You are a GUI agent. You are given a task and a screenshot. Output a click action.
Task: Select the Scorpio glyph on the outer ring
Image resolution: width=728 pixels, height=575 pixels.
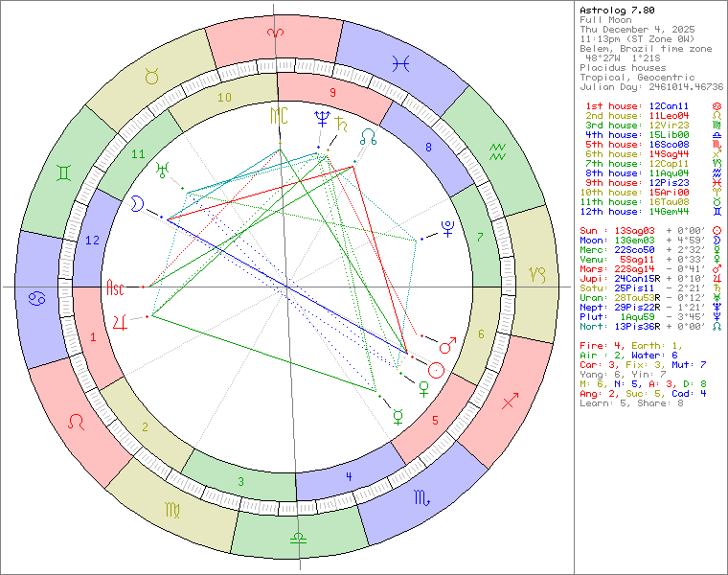pos(421,497)
